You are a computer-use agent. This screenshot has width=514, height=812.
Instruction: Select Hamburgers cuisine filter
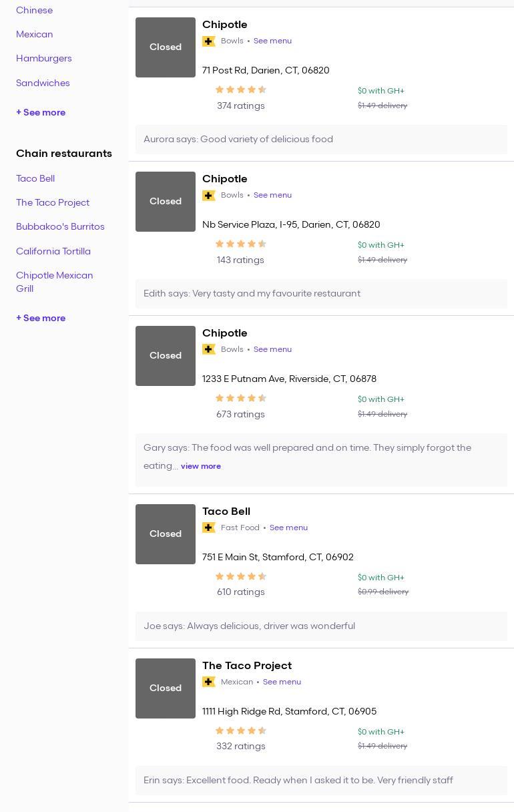pyautogui.click(x=44, y=58)
